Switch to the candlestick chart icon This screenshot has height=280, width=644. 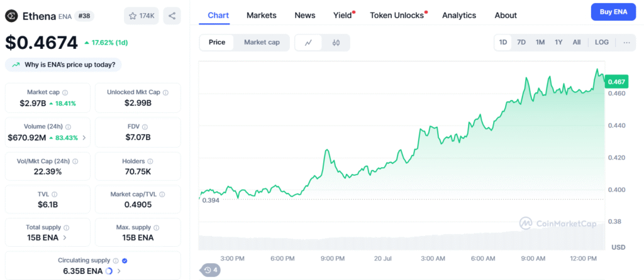[336, 43]
